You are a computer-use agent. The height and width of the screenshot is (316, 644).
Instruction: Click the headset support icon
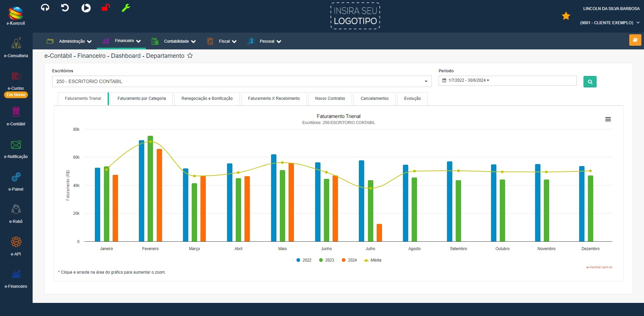[x=45, y=8]
